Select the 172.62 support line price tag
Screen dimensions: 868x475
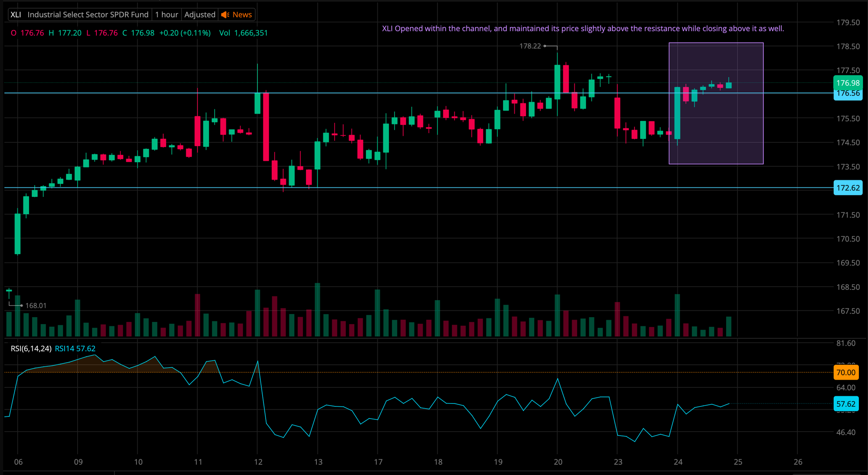click(x=848, y=188)
